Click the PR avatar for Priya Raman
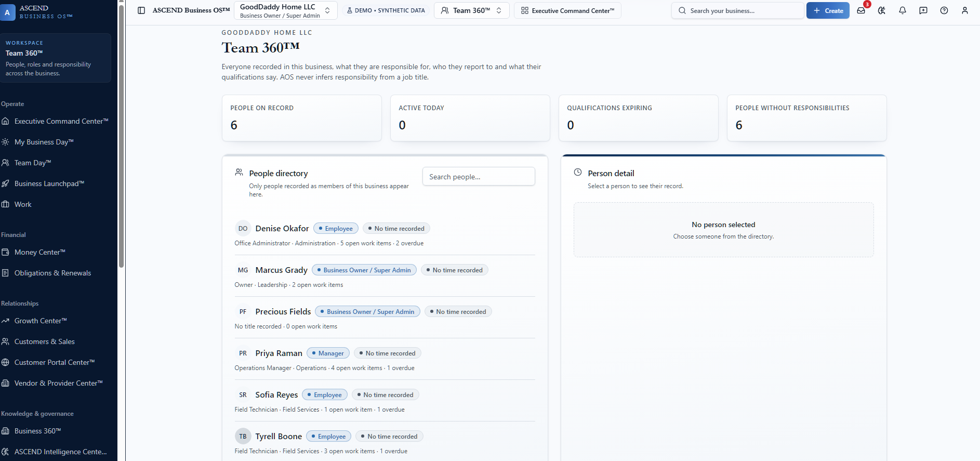 (x=243, y=353)
